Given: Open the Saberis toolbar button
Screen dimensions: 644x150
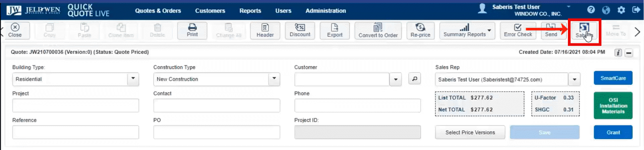Looking at the screenshot, I should pos(584,31).
